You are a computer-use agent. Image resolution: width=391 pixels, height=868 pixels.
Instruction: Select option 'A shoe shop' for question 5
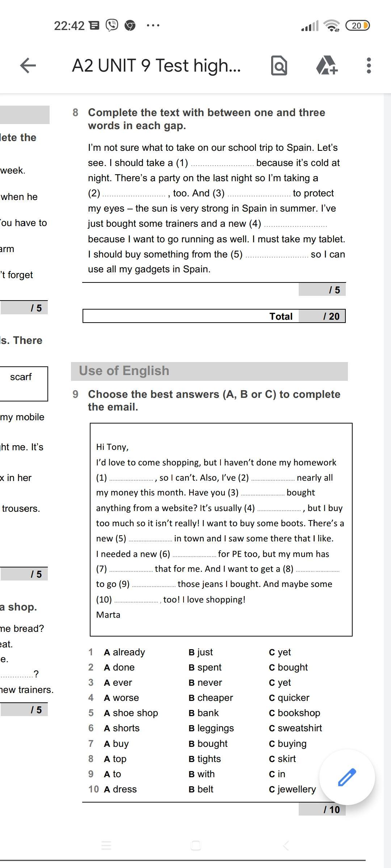click(x=131, y=713)
